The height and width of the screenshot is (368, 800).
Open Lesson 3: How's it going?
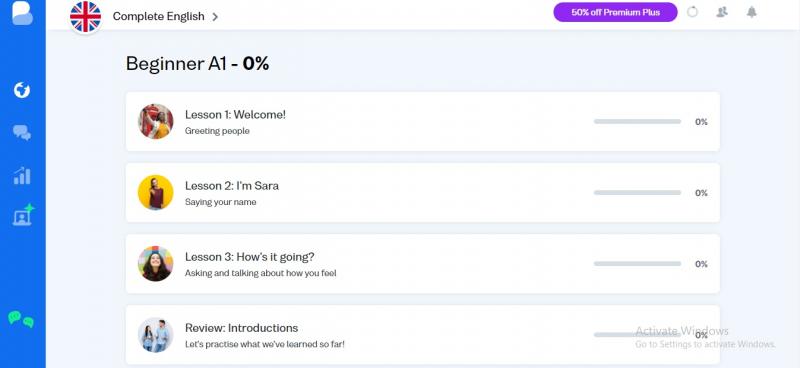[x=422, y=263]
